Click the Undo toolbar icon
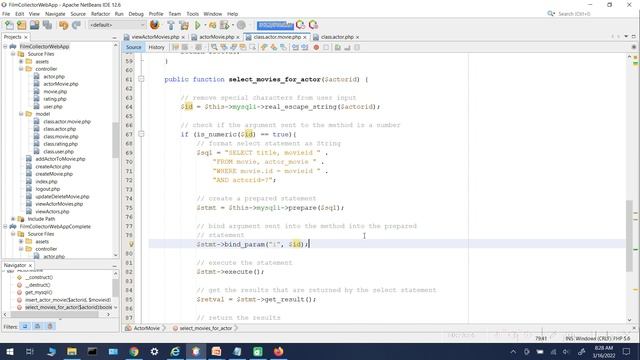The image size is (640, 360). click(x=63, y=25)
